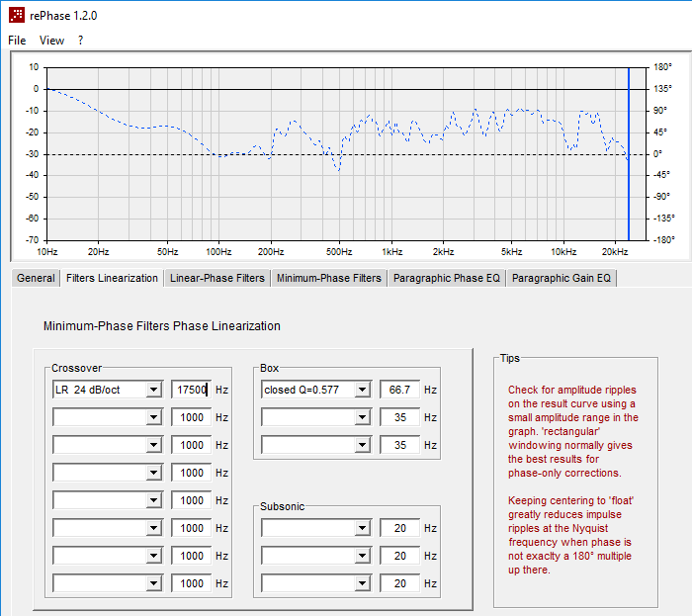Click the -30 label on amplitude axis

point(32,154)
